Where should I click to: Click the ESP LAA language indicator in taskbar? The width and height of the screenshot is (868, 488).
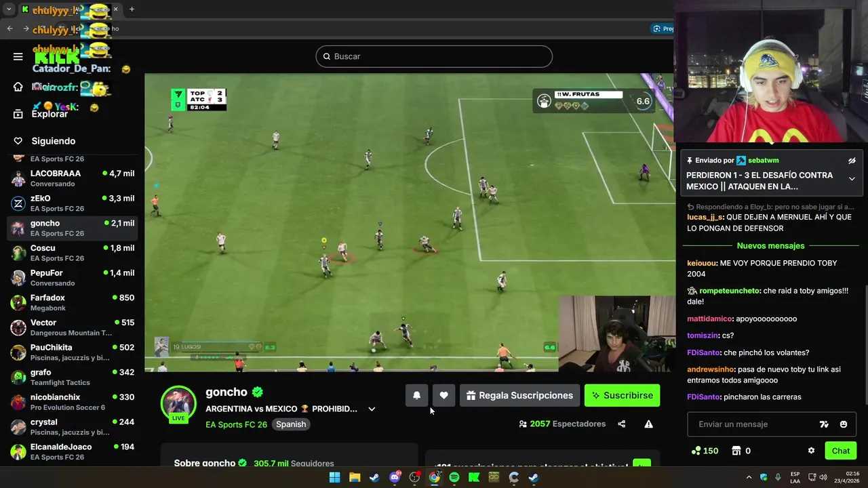[795, 477]
